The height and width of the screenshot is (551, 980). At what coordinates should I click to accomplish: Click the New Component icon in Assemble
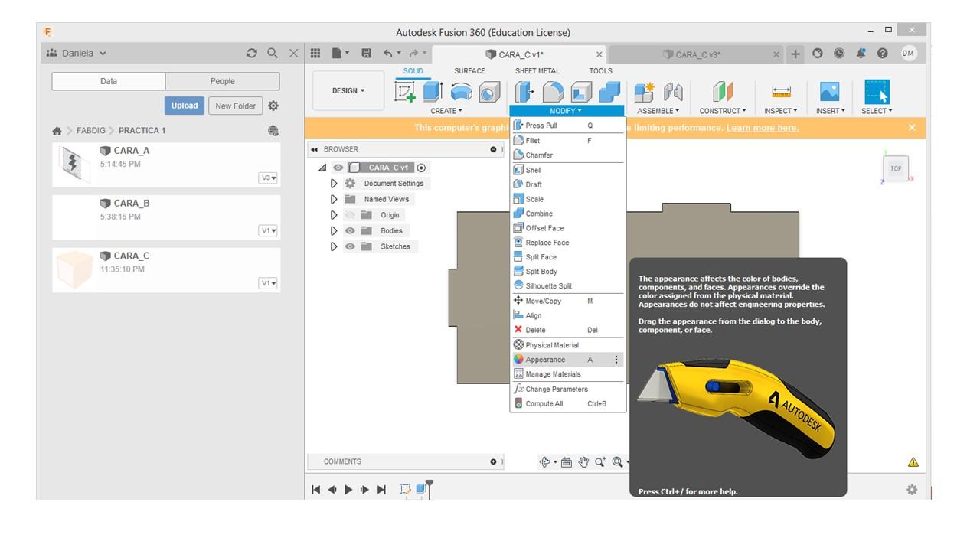point(645,92)
